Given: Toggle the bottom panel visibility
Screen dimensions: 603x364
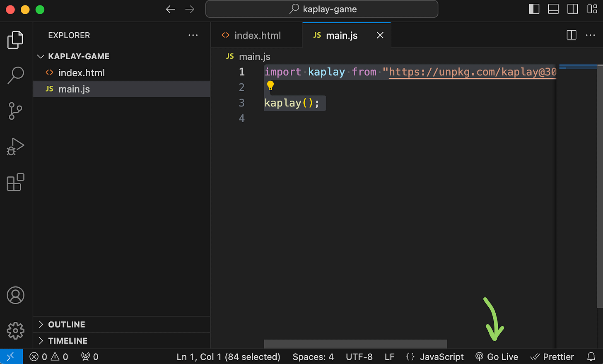Looking at the screenshot, I should [553, 9].
